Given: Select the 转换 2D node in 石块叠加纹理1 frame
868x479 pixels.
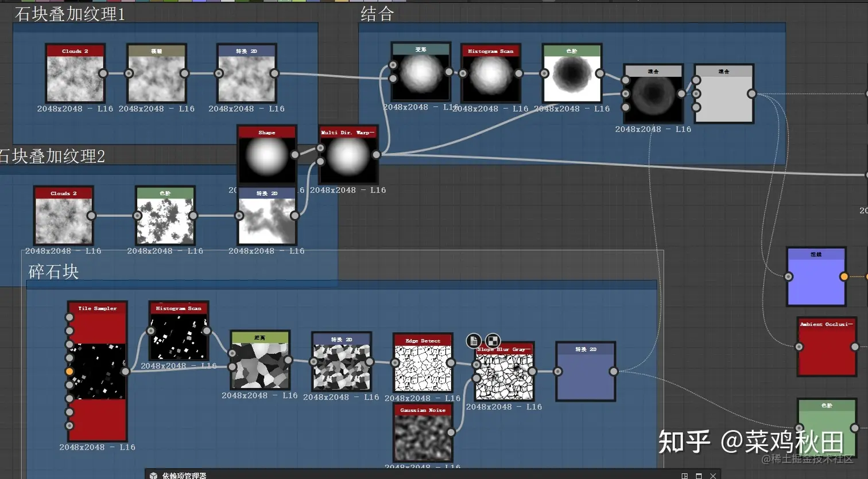Looking at the screenshot, I should 247,73.
